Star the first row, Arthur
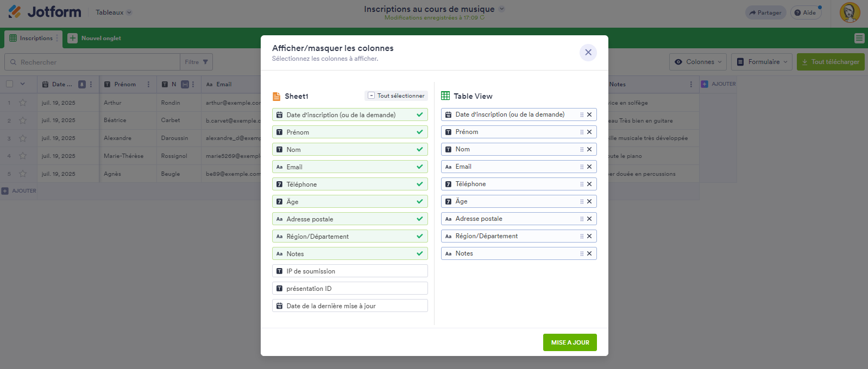This screenshot has height=369, width=868. click(23, 103)
